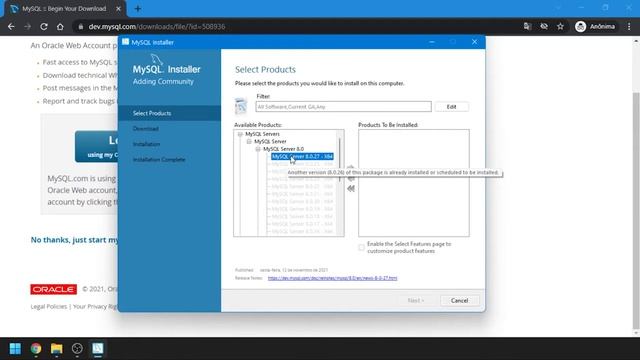Open the Anônima profile menu
The image size is (640, 360).
[x=596, y=27]
